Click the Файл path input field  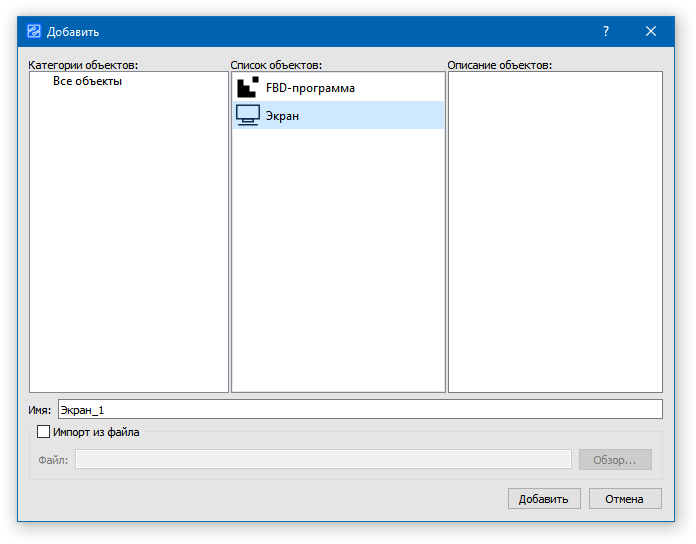click(x=323, y=460)
